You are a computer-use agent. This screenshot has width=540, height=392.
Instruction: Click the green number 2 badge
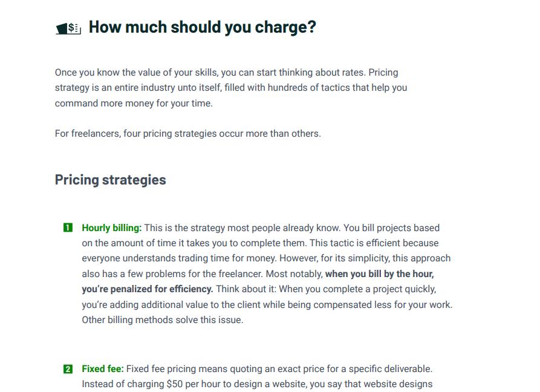coord(68,369)
